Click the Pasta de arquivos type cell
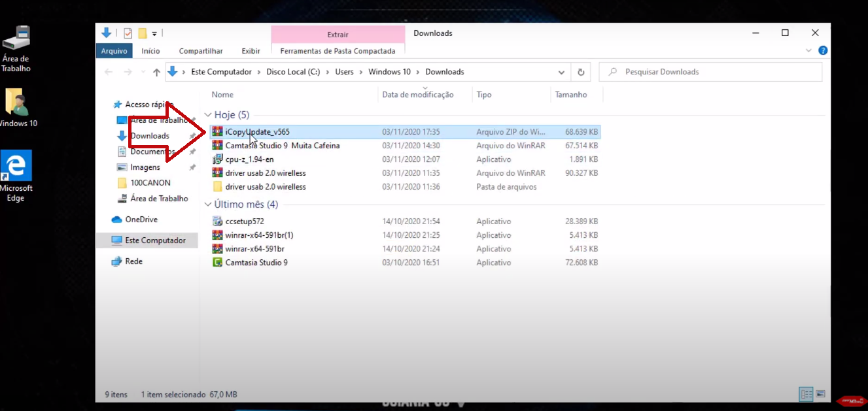 [x=506, y=187]
